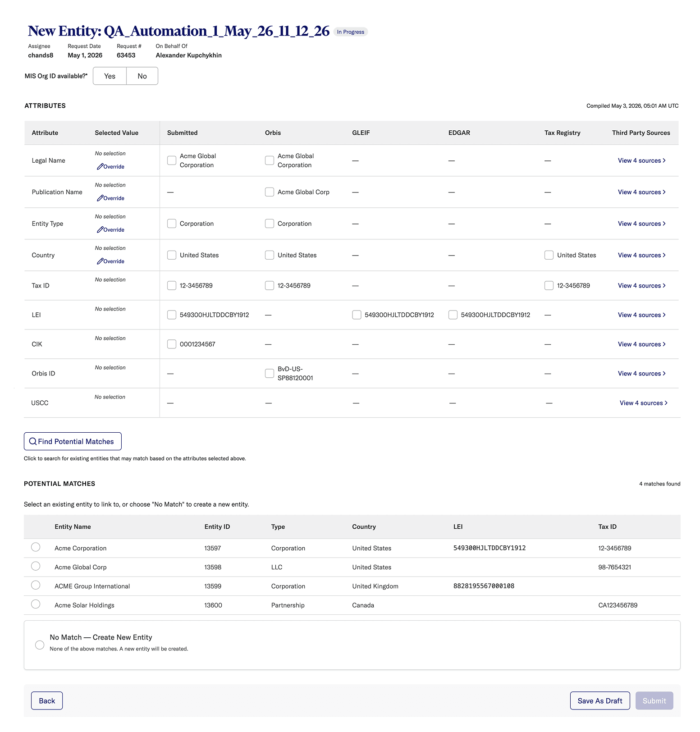Click assignee name chands8
Screen dimensions: 700x732
coord(41,55)
